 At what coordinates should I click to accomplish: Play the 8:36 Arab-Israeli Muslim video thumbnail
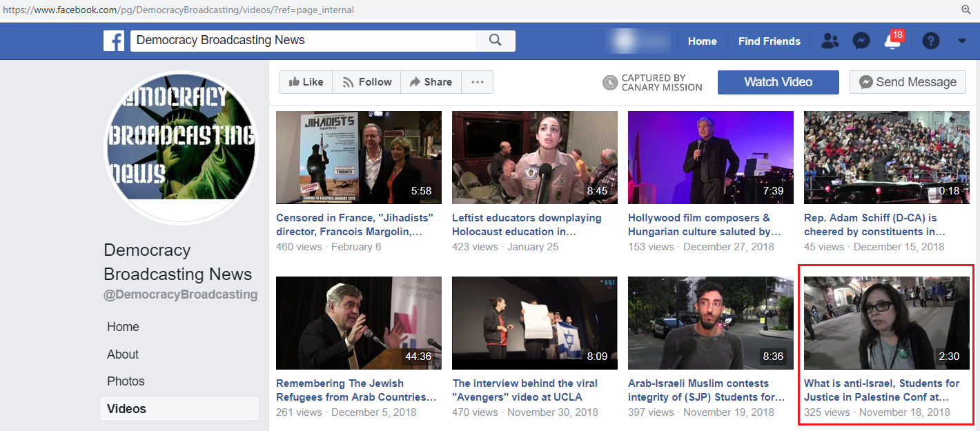(711, 323)
